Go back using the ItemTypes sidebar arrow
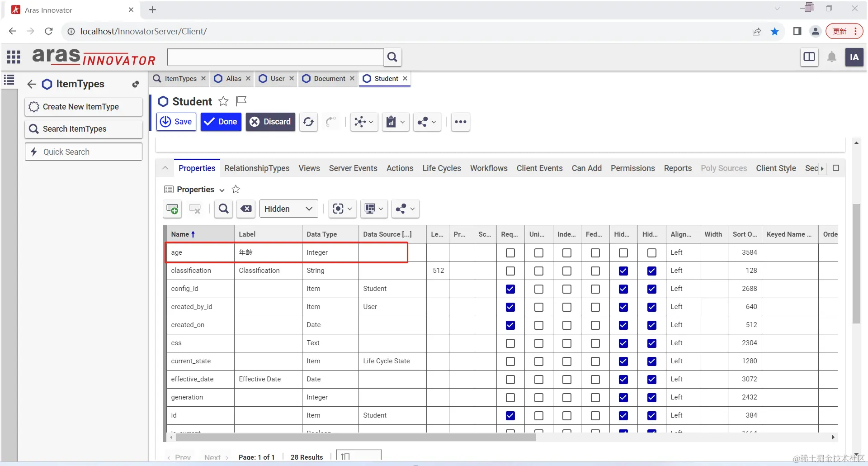Viewport: 868px width, 466px height. [31, 84]
